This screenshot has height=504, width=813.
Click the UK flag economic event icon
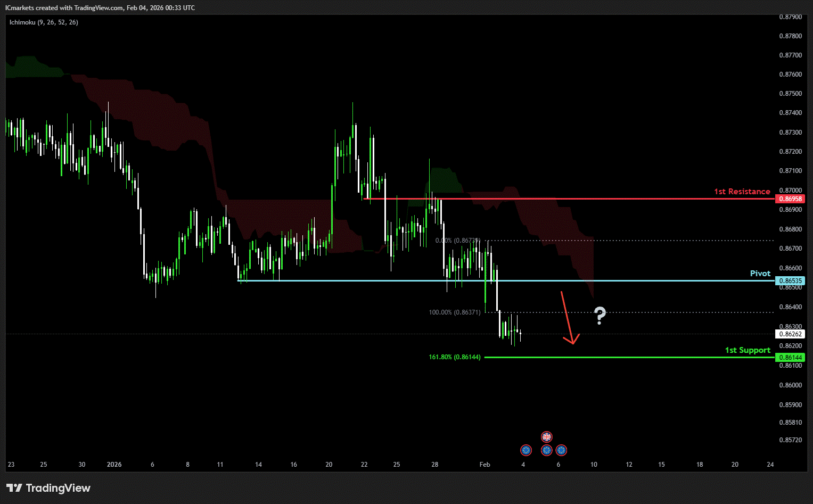click(x=546, y=437)
